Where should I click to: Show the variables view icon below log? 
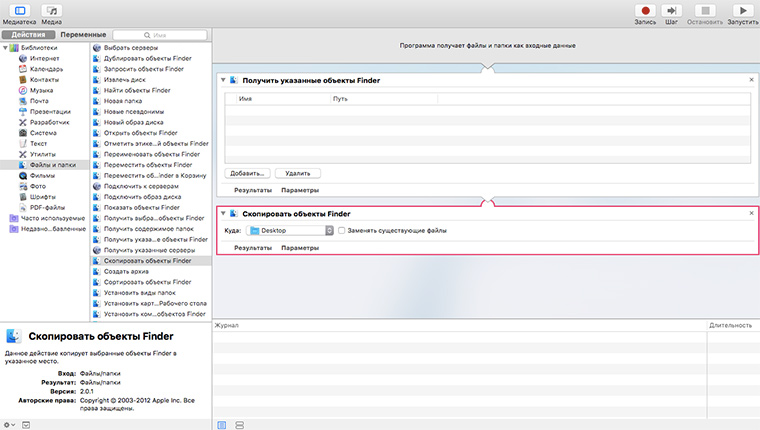(239, 425)
